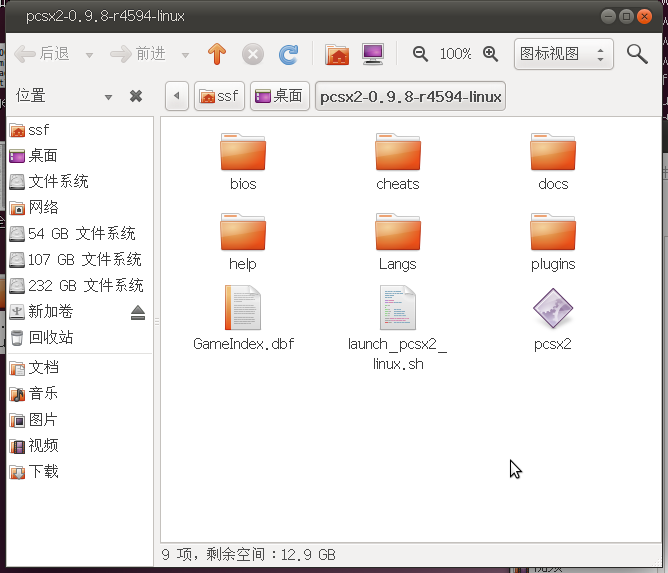This screenshot has width=668, height=573.
Task: Open the 音乐 bookmark
Action: (80, 394)
